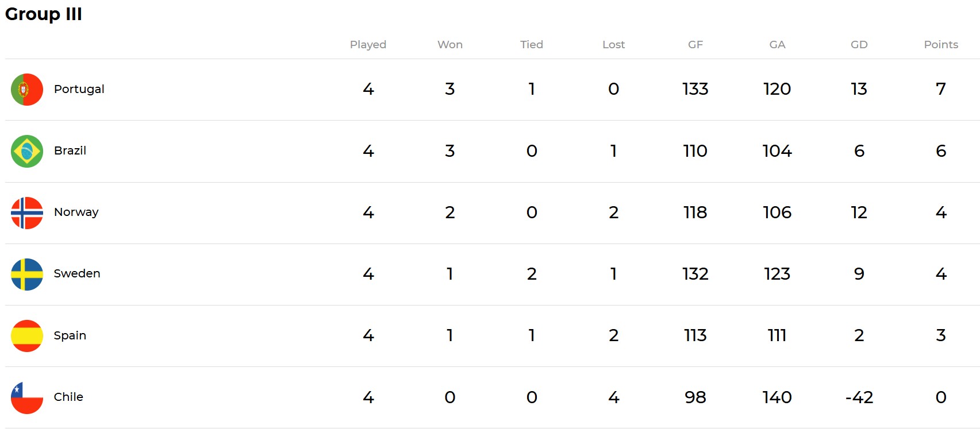Click Portugal's points value 7

(941, 89)
